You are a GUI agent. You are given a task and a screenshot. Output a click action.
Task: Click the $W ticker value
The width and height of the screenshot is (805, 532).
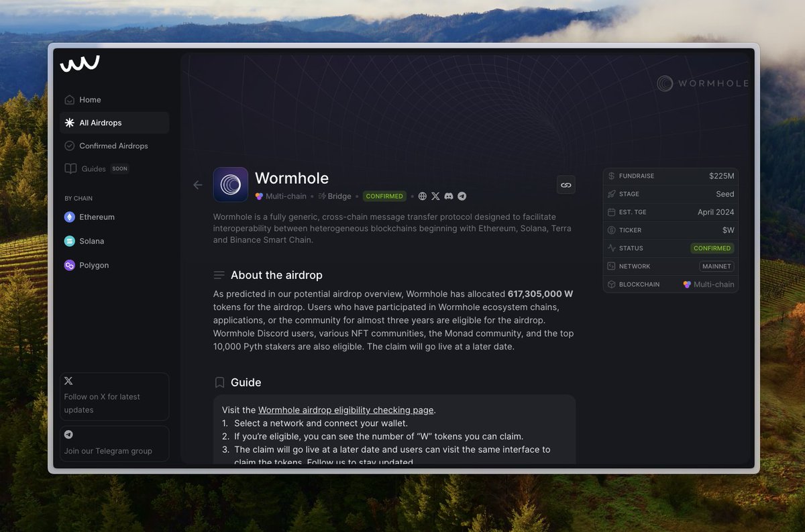point(729,230)
